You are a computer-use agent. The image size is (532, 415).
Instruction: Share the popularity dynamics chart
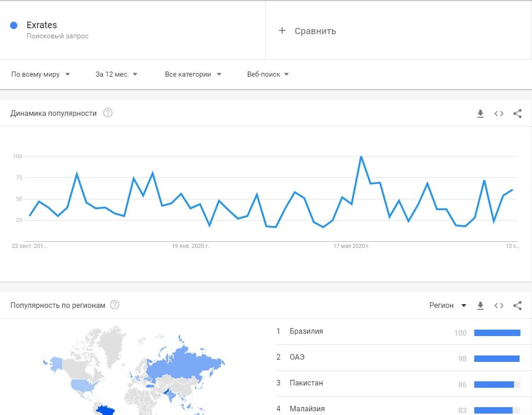(x=517, y=114)
